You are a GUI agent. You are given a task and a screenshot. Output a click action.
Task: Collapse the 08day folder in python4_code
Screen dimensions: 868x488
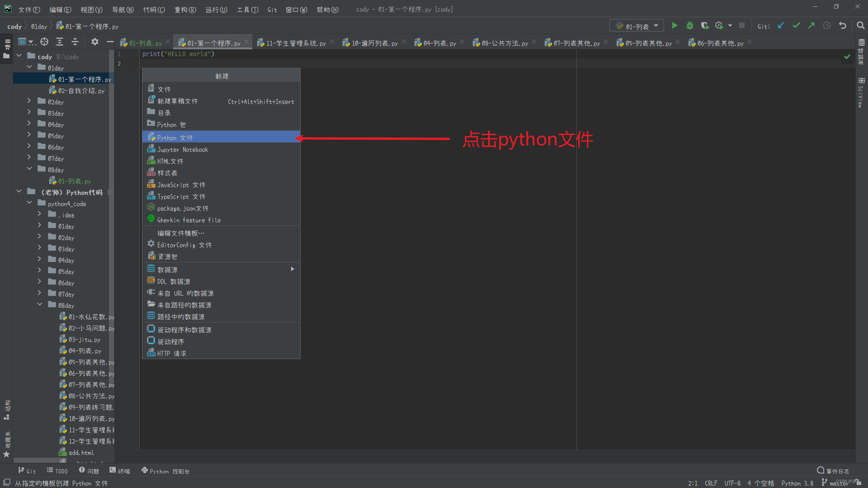click(40, 304)
